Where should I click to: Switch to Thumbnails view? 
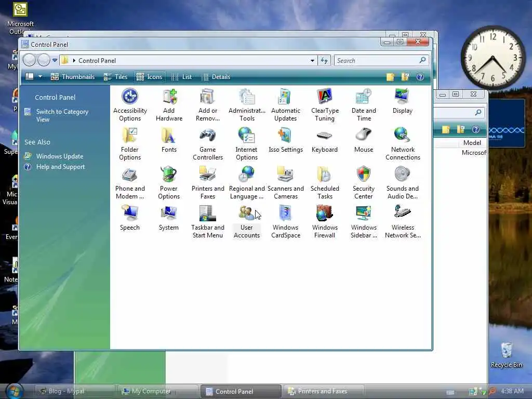pos(73,77)
